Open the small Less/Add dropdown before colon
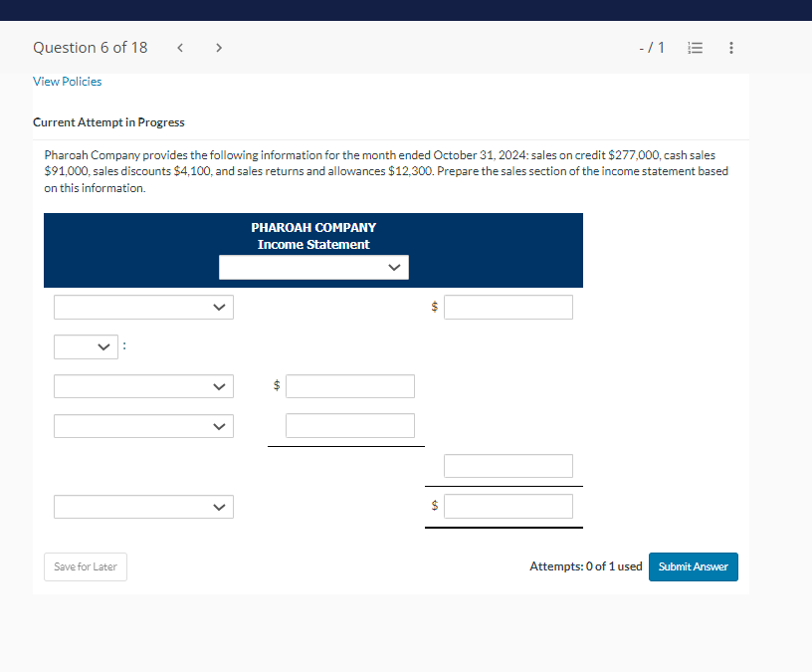The image size is (812, 672). [86, 346]
